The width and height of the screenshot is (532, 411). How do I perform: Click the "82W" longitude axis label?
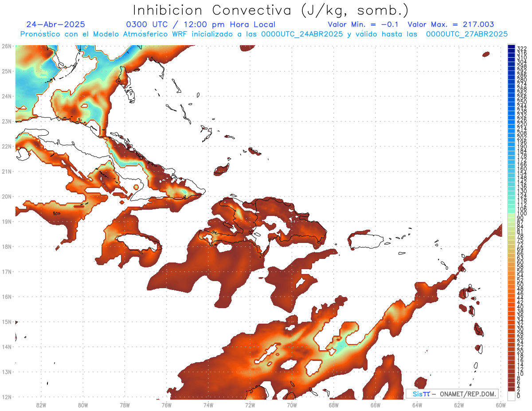click(41, 405)
